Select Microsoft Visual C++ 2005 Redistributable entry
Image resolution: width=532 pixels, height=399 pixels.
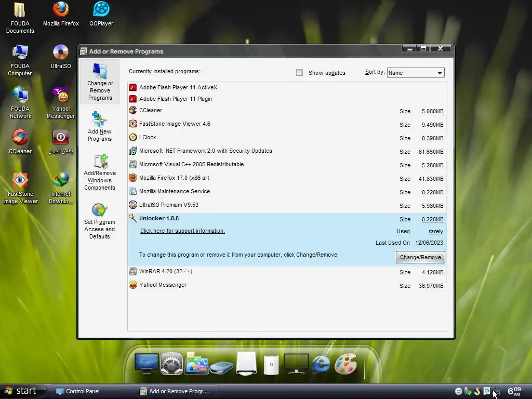click(x=287, y=165)
